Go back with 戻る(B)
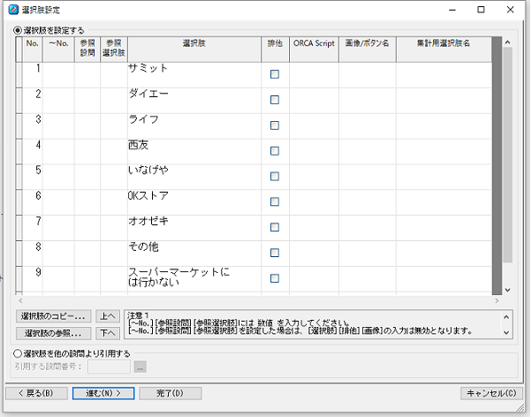 tap(36, 393)
